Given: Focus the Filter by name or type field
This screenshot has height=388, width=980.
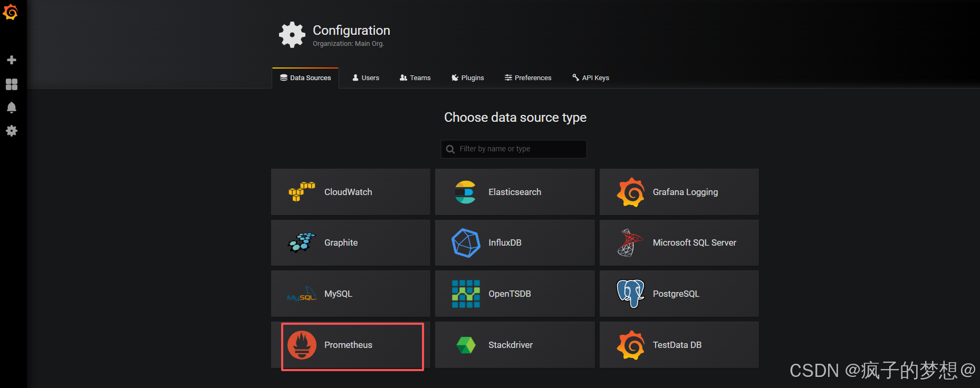Looking at the screenshot, I should click(514, 149).
